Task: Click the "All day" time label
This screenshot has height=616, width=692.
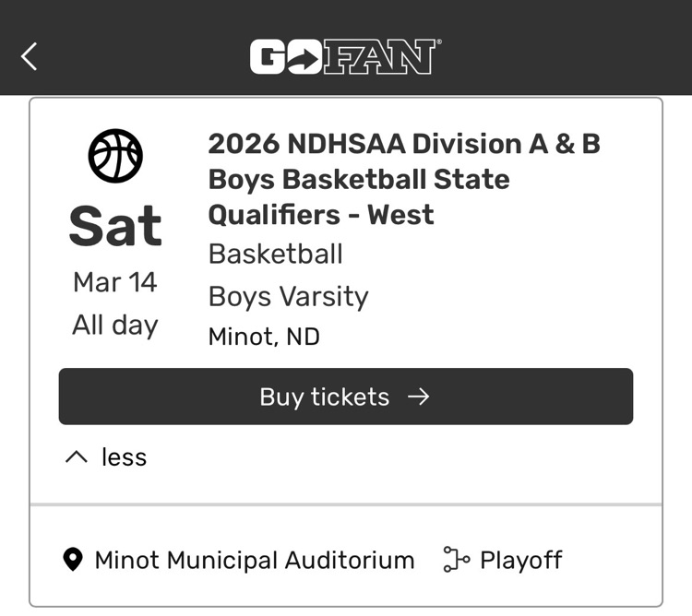Action: point(115,325)
